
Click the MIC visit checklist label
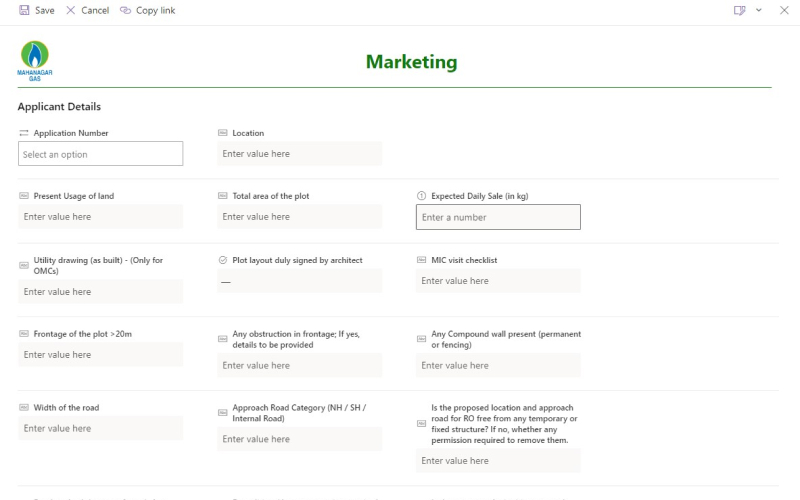coord(464,260)
